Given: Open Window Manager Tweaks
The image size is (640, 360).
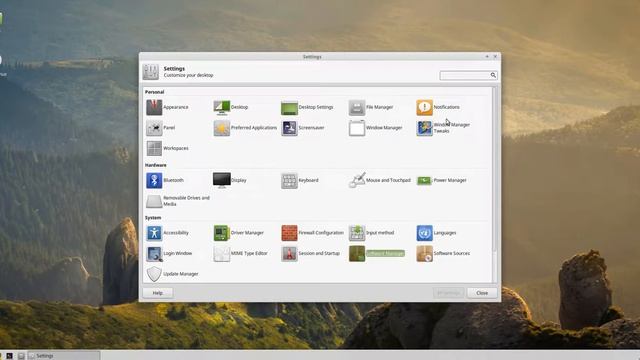Looking at the screenshot, I should [x=443, y=128].
